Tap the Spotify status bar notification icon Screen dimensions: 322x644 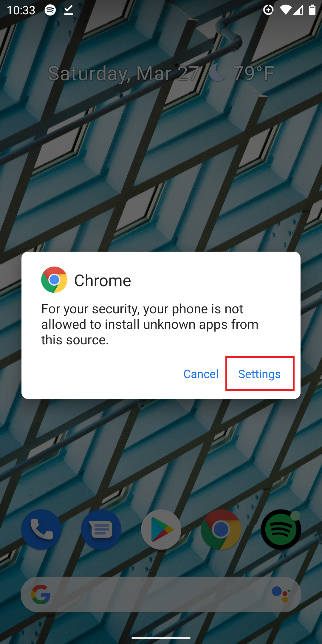click(50, 10)
